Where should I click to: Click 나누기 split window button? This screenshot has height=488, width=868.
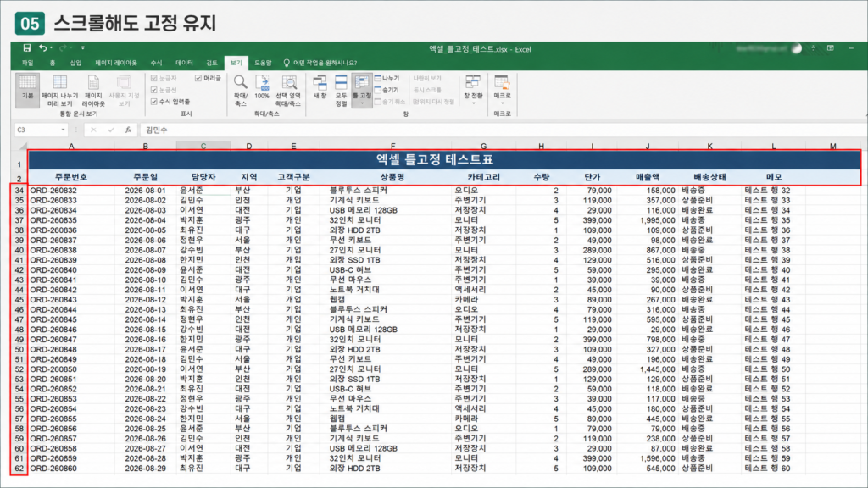click(x=387, y=78)
